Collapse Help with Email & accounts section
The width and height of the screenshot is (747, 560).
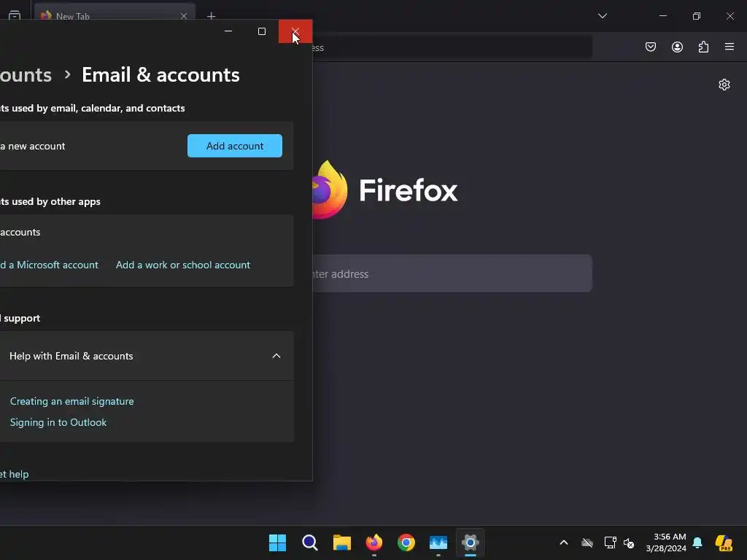[x=276, y=356]
